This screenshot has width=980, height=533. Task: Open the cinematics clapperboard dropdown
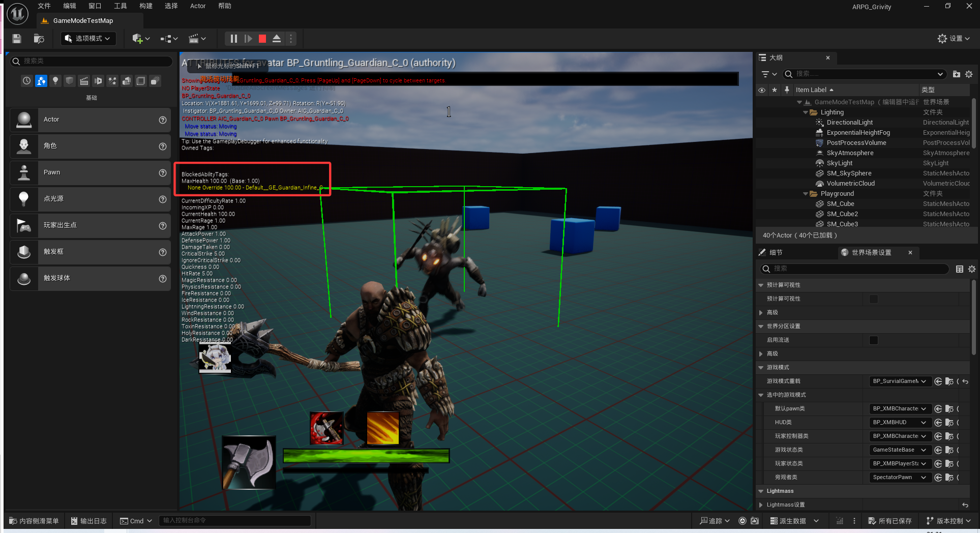pos(197,39)
